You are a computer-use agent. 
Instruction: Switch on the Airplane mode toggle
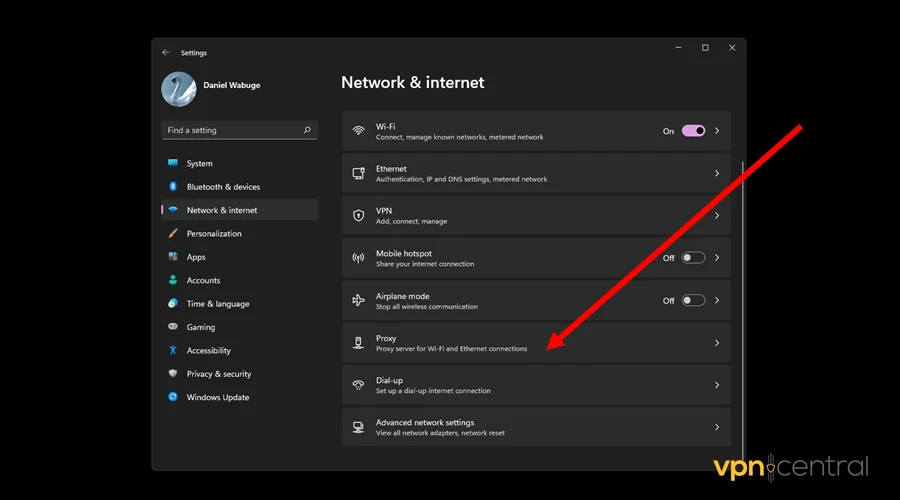point(693,300)
